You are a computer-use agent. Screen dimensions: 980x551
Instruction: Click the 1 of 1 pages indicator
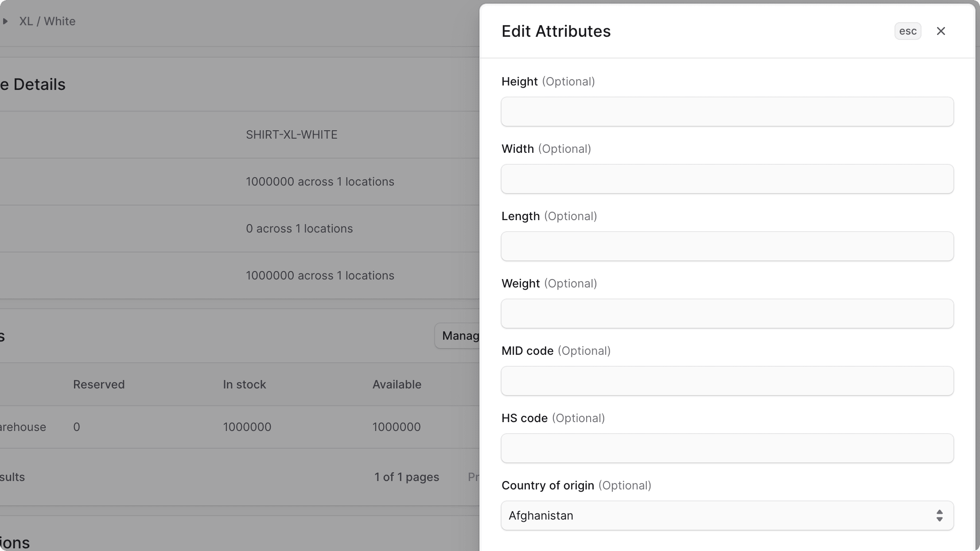pyautogui.click(x=407, y=477)
